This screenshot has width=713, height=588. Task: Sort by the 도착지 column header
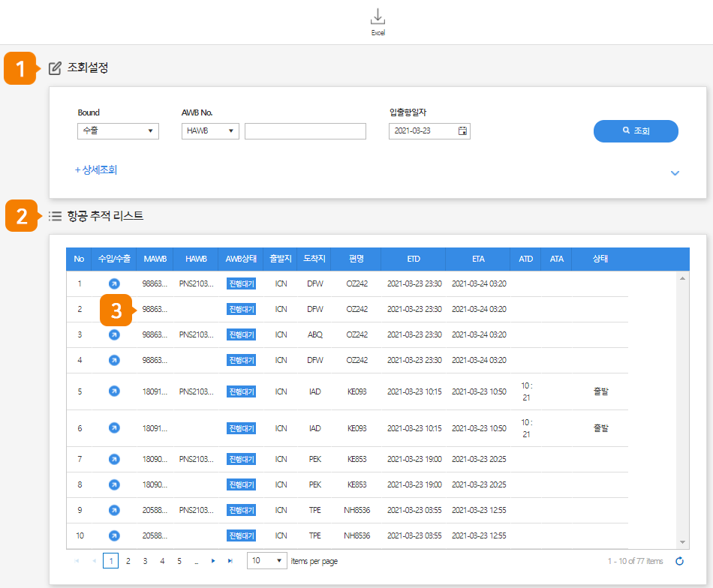314,259
